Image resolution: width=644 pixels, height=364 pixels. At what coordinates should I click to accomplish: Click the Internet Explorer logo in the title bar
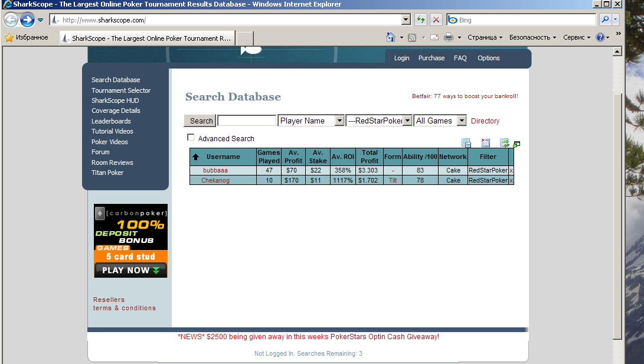point(7,4)
